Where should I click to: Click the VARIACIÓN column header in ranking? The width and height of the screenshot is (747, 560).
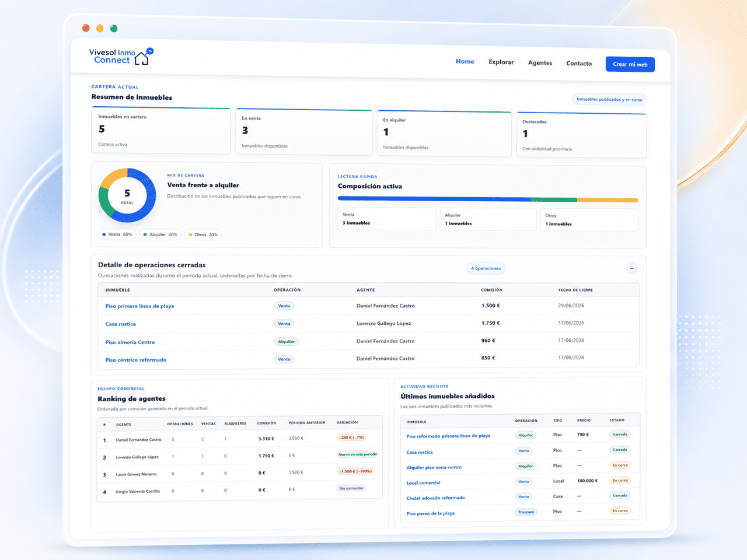coord(347,422)
